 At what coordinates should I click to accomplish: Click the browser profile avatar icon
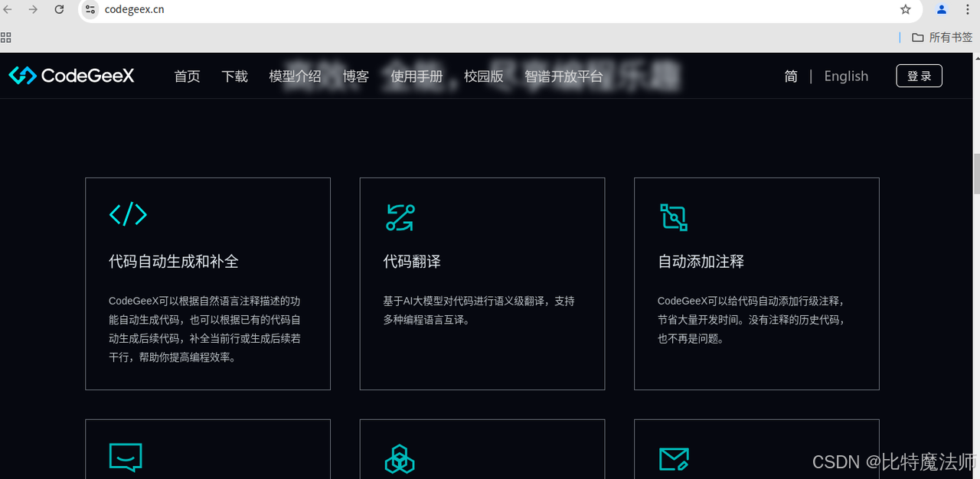[941, 11]
